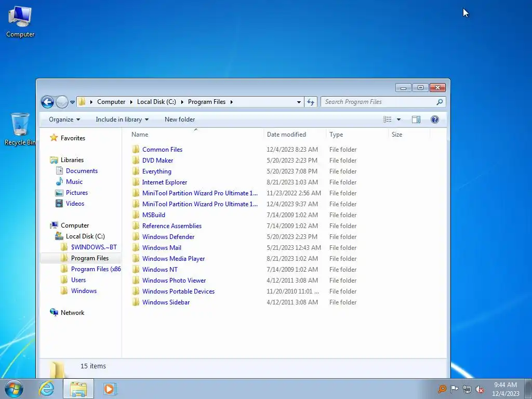Select Program Files (x86) in the tree
Viewport: 532px width, 399px height.
(96, 269)
